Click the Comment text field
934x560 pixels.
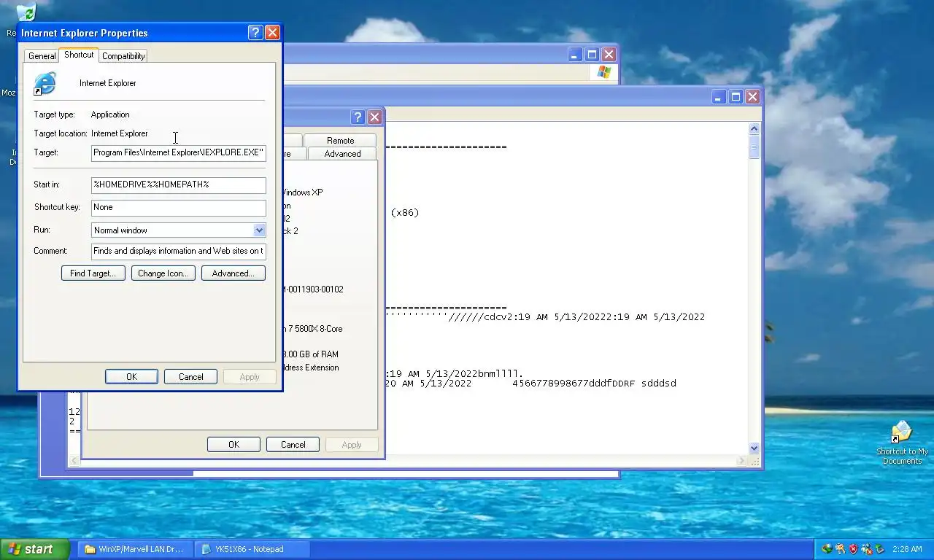click(179, 252)
